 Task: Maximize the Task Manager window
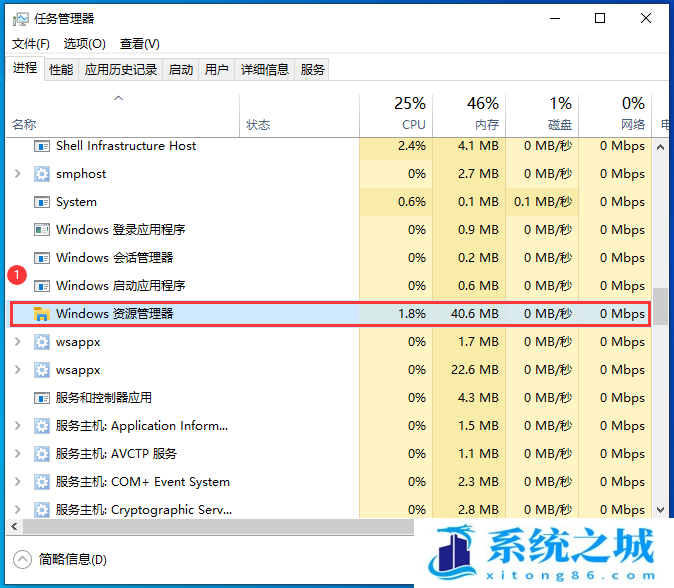(600, 18)
